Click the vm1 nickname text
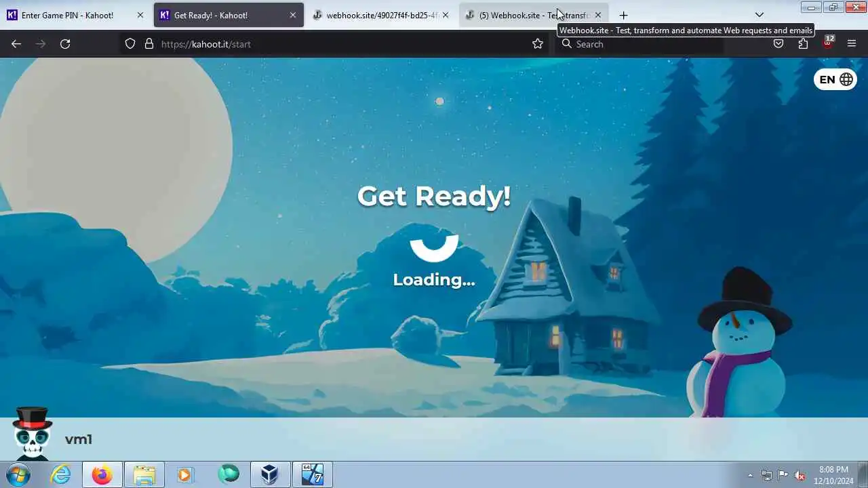 (x=79, y=439)
